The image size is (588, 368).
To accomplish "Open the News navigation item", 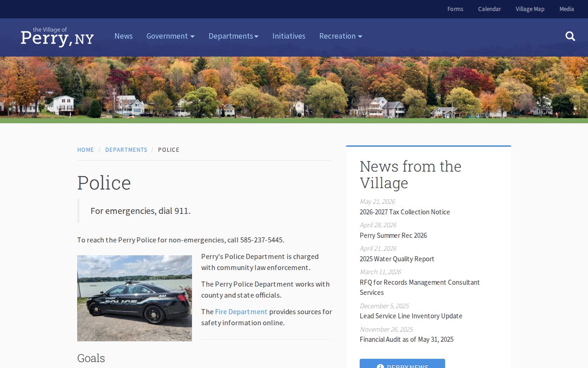I will (124, 36).
